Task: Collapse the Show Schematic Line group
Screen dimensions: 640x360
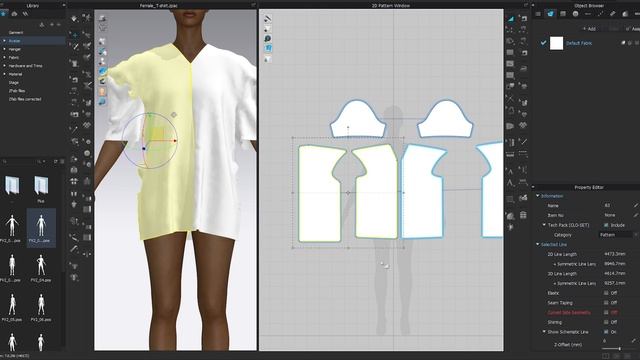Action: coord(544,332)
